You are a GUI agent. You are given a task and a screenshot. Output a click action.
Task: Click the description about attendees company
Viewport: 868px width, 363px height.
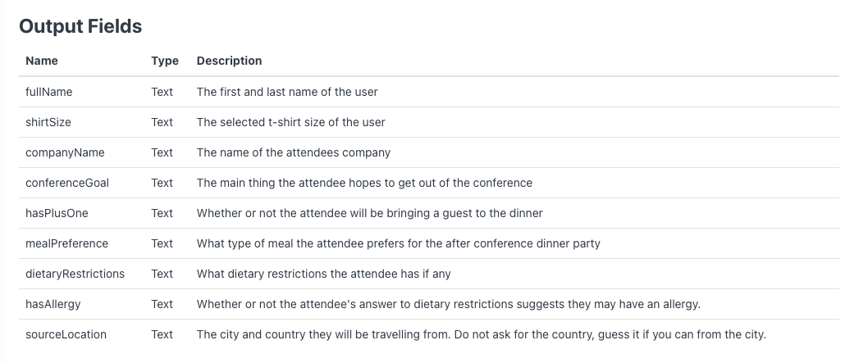tap(294, 152)
